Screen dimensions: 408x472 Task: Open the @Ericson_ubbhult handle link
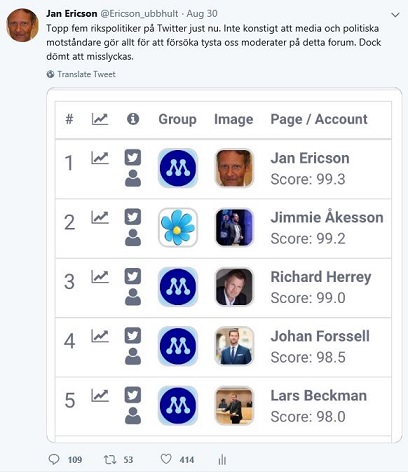click(x=139, y=14)
